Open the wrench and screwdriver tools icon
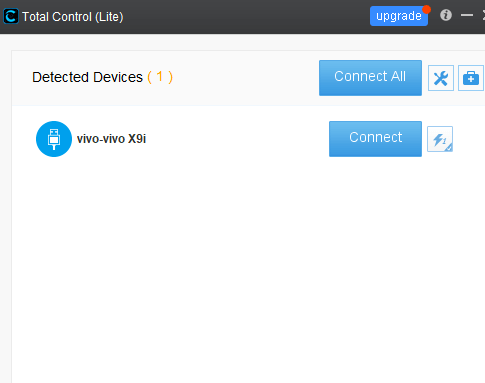 [x=441, y=78]
